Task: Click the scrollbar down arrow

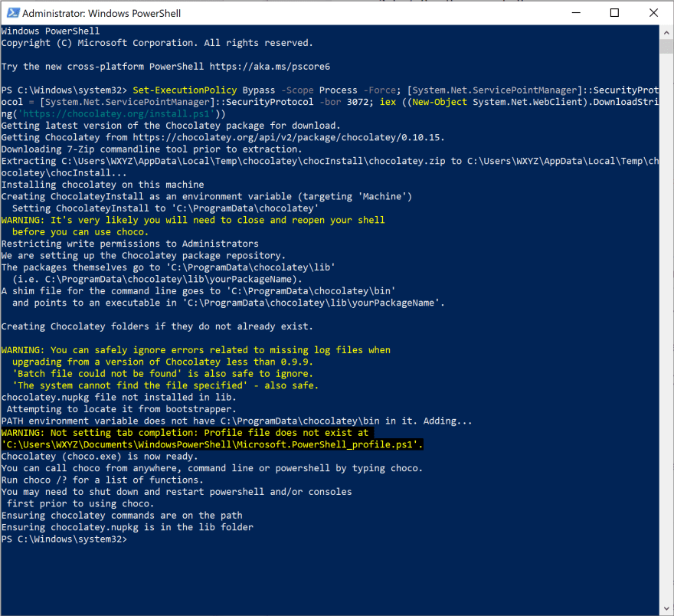Action: pos(666,608)
